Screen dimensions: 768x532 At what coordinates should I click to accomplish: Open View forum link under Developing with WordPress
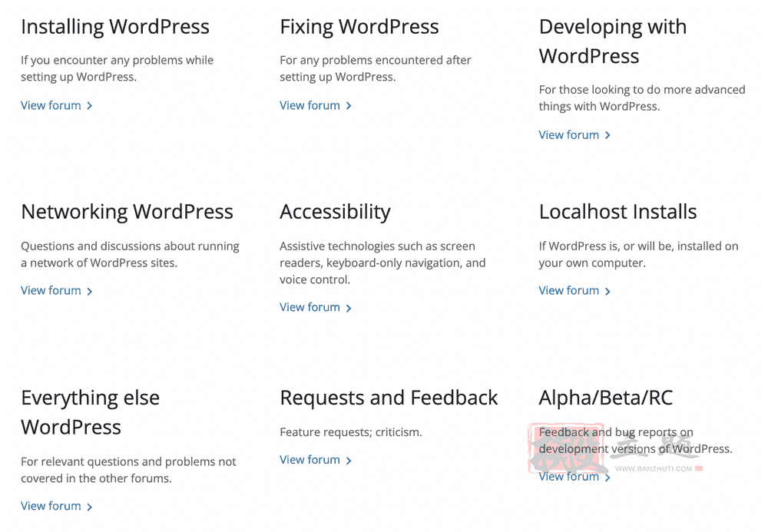(574, 135)
